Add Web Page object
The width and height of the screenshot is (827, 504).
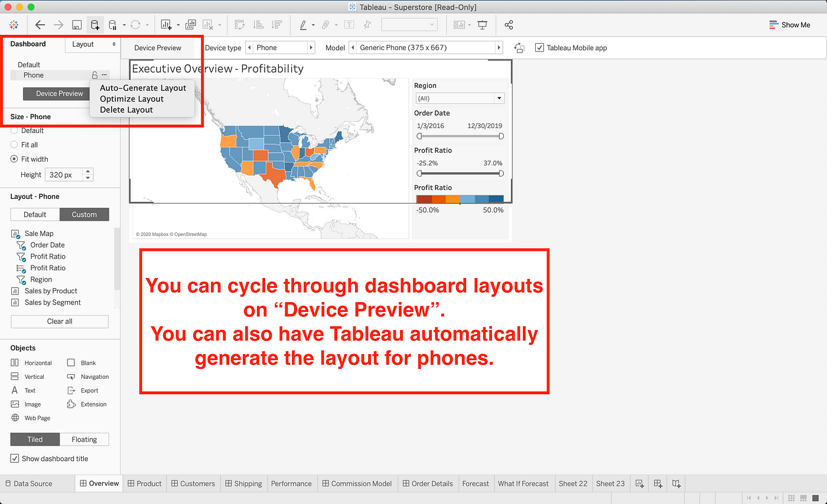(30, 418)
